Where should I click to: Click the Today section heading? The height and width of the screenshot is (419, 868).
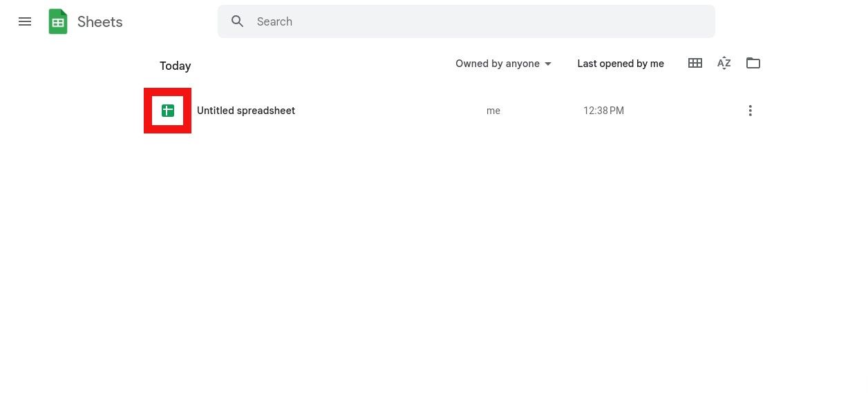pyautogui.click(x=175, y=66)
